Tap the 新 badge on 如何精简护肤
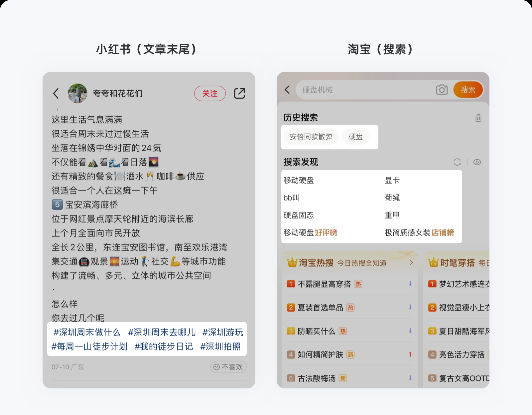This screenshot has height=415, width=532. coord(350,355)
